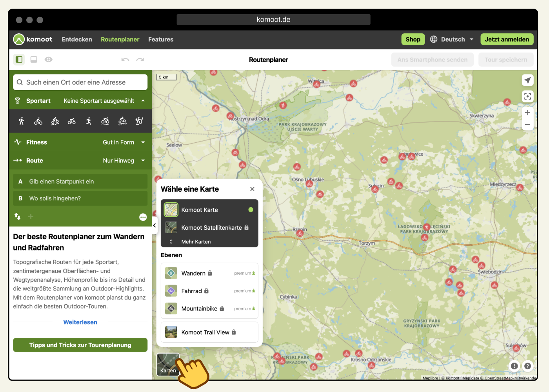The width and height of the screenshot is (549, 392).
Task: Click the search magnifier icon
Action: pyautogui.click(x=20, y=82)
